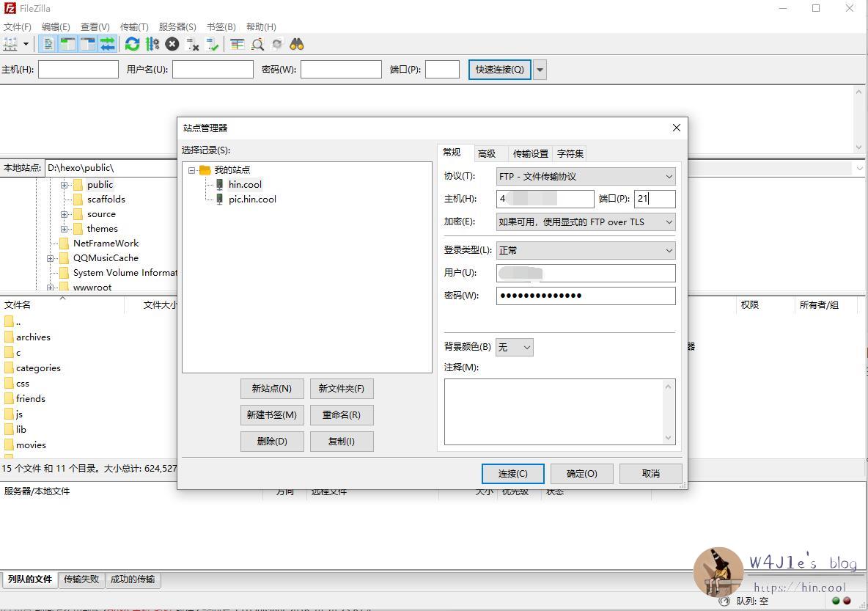Expand the source folder in local tree
Screen dimensions: 868x611
point(65,214)
